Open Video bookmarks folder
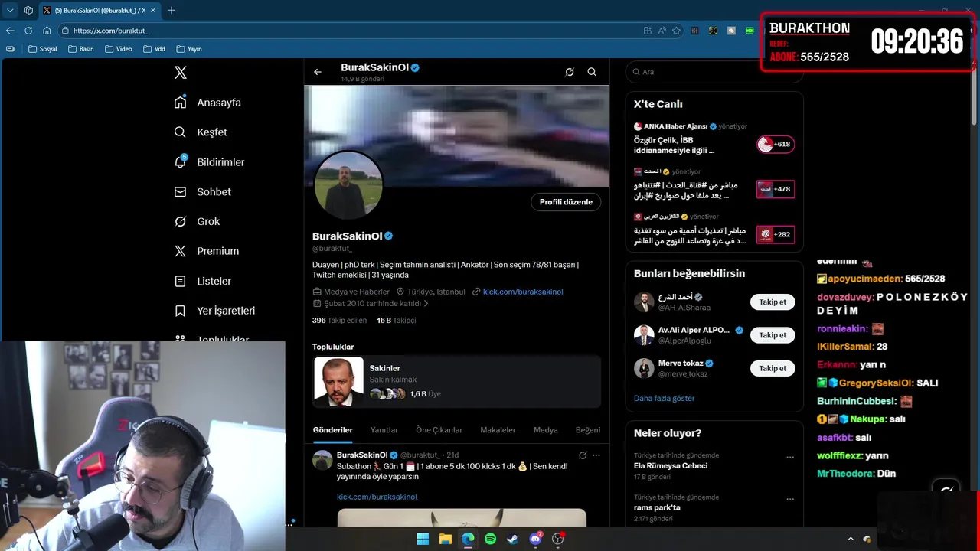980x551 pixels. [x=119, y=49]
